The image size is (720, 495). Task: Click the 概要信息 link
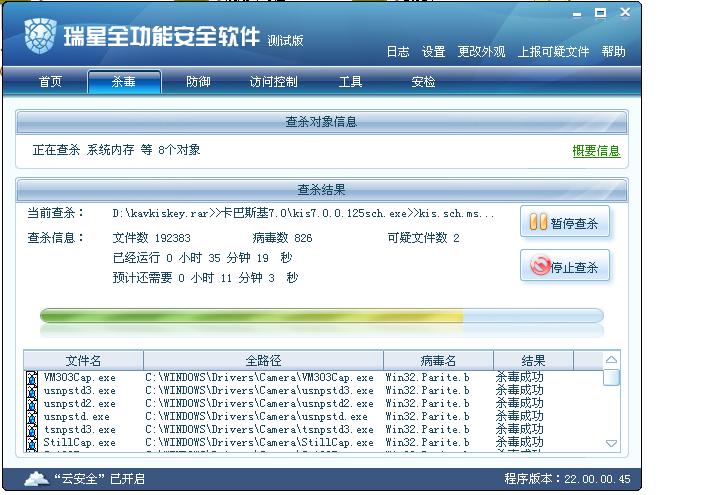(596, 151)
